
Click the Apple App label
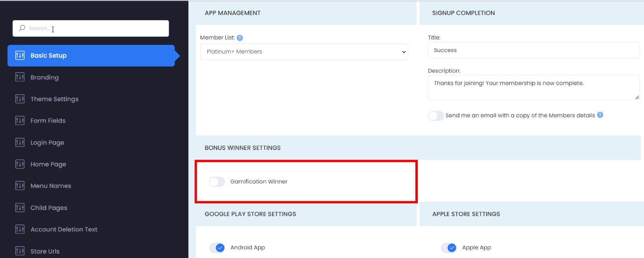477,248
